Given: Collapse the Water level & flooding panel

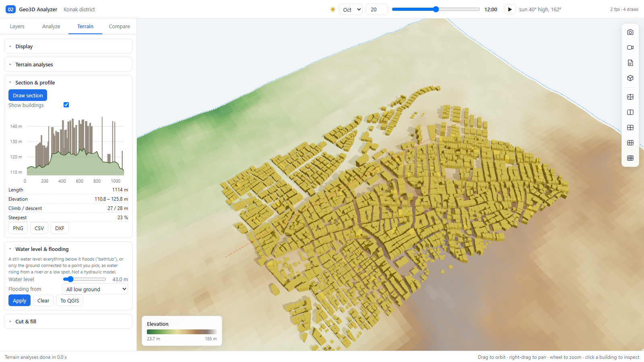Looking at the screenshot, I should pos(68,249).
